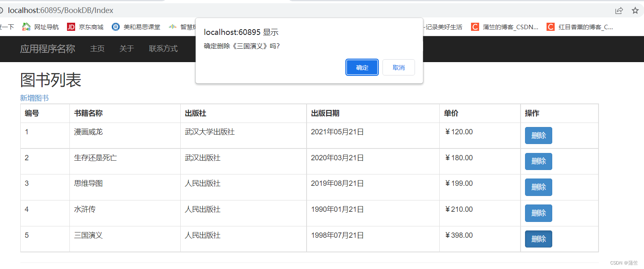
Task: Open the 红目香薰的博客 bookmark
Action: pos(580,27)
